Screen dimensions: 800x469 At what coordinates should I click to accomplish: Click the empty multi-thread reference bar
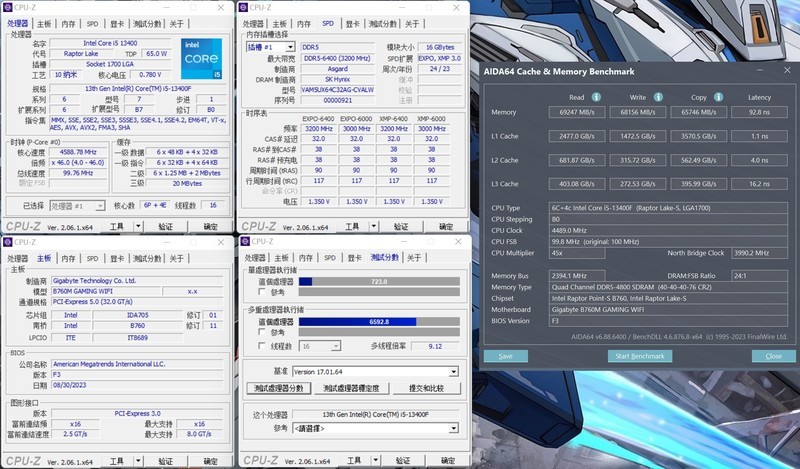point(379,332)
